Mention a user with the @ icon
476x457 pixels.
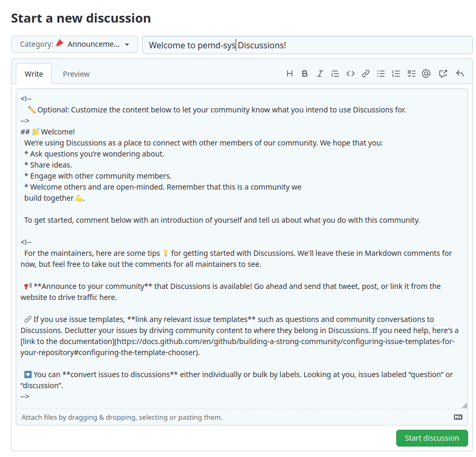pyautogui.click(x=426, y=74)
